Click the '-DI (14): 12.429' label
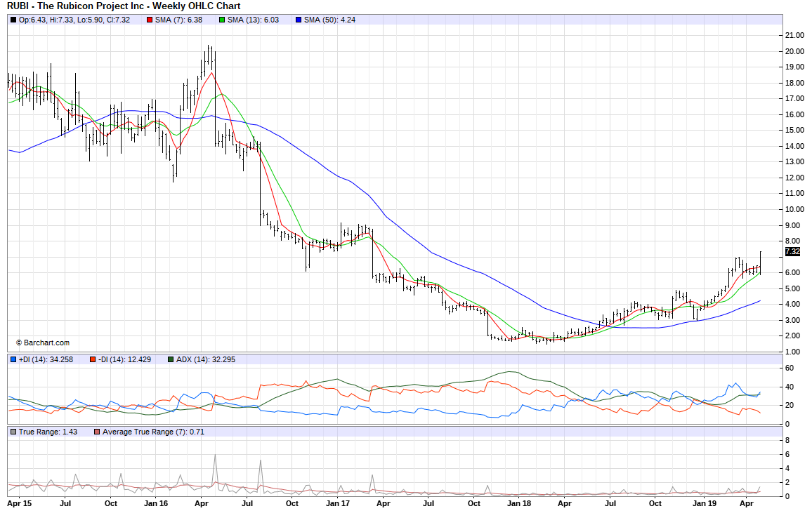This screenshot has height=525, width=812. (x=125, y=359)
